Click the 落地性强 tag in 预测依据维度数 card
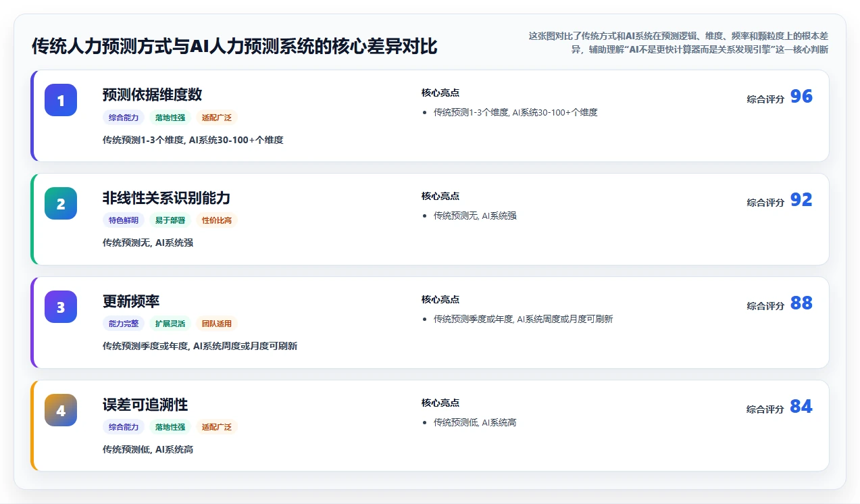Viewport: 860px width, 504px height. point(170,117)
